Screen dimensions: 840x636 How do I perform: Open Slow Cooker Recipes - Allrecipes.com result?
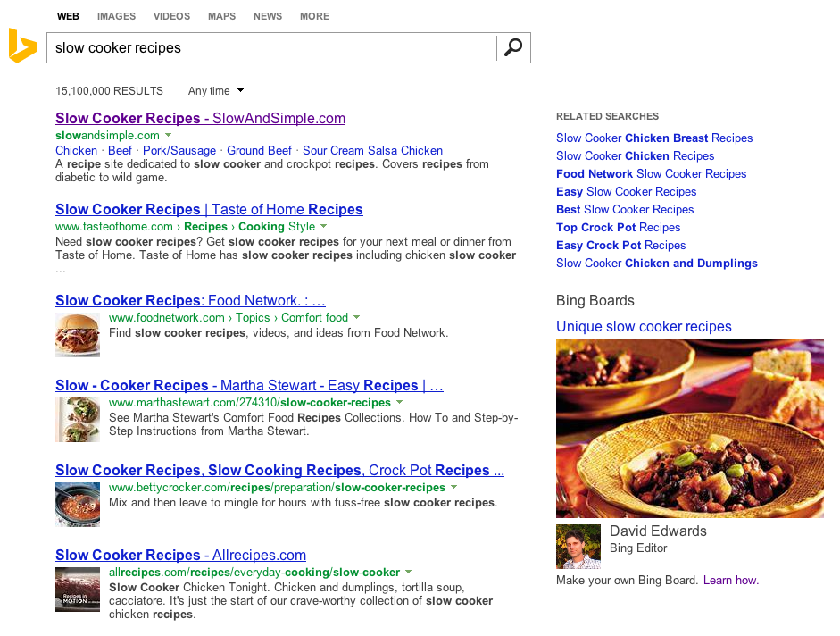tap(180, 555)
